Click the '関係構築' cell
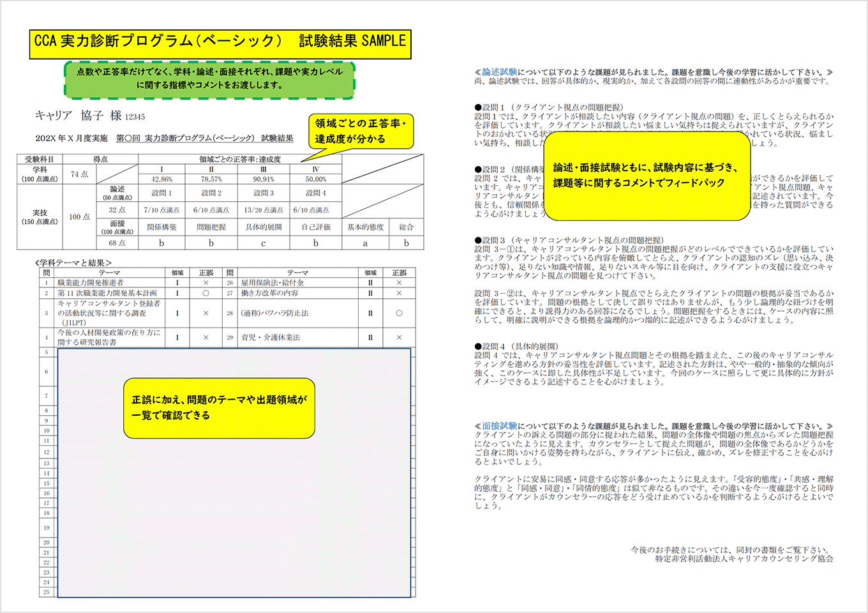 pyautogui.click(x=161, y=227)
